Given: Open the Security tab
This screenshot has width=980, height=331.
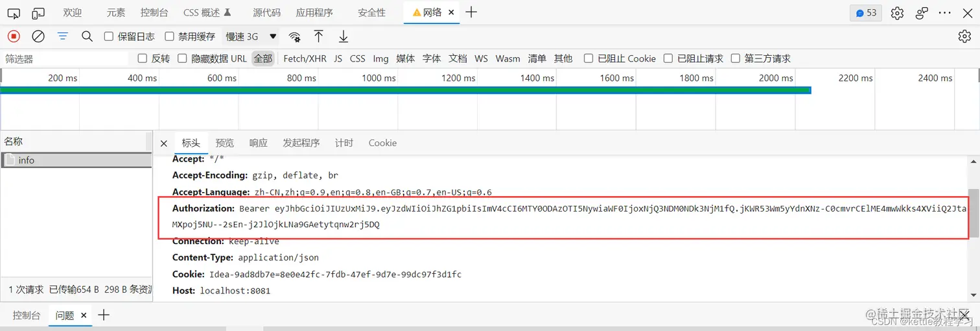Looking at the screenshot, I should point(371,12).
